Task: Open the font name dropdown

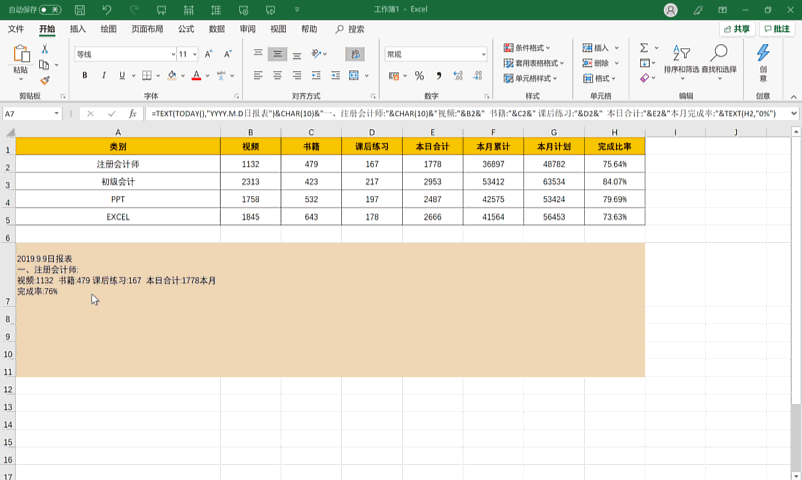Action: coord(172,54)
